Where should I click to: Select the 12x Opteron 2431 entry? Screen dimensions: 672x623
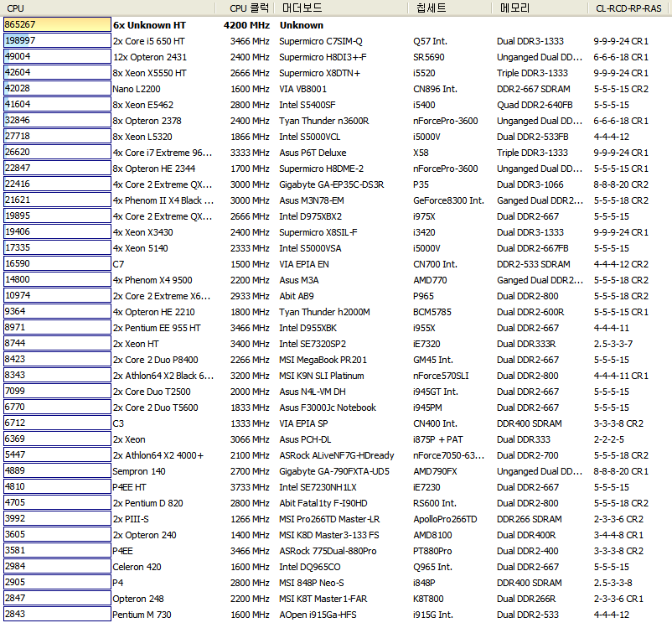[x=150, y=57]
